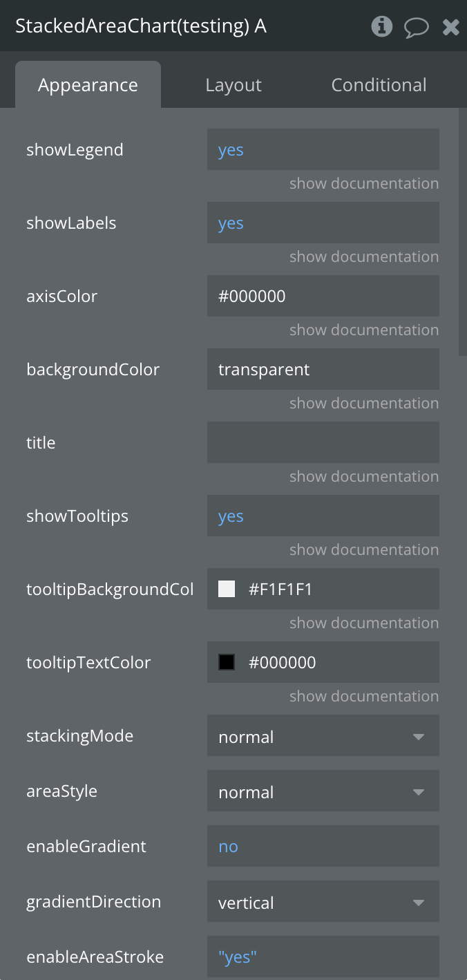Click the tooltipBackgroundColor white swatch

[227, 589]
